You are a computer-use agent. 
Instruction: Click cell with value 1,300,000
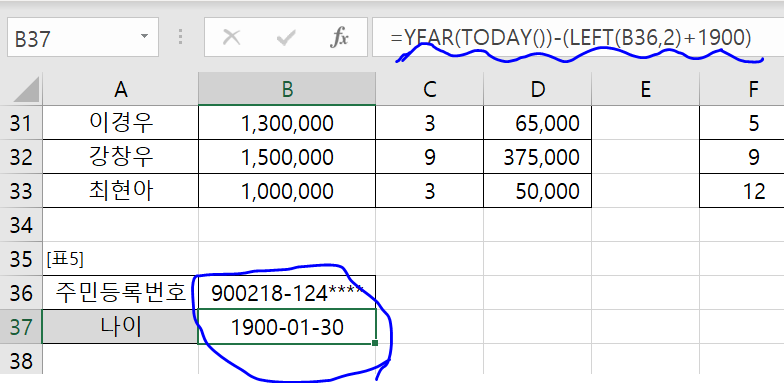click(287, 122)
